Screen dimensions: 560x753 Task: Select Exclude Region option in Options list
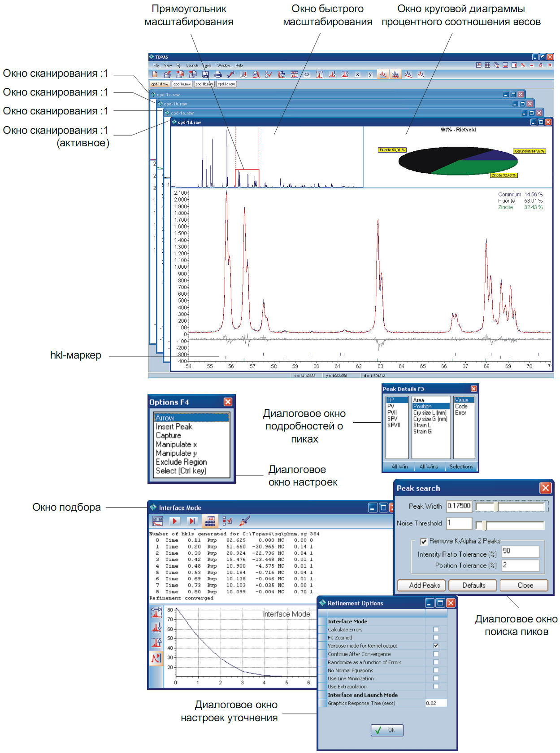click(x=181, y=462)
